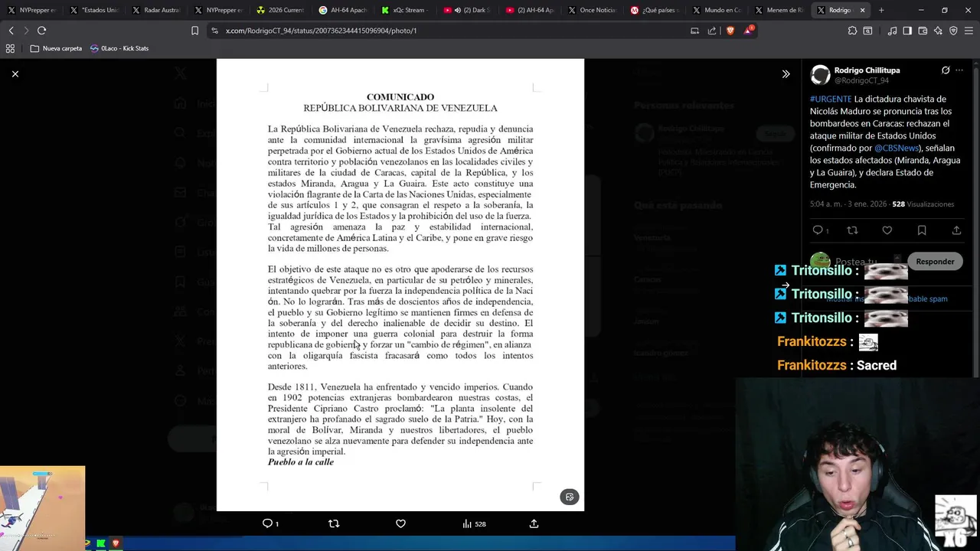
Task: Click the Kick green icon in the taskbar
Action: pos(101,543)
